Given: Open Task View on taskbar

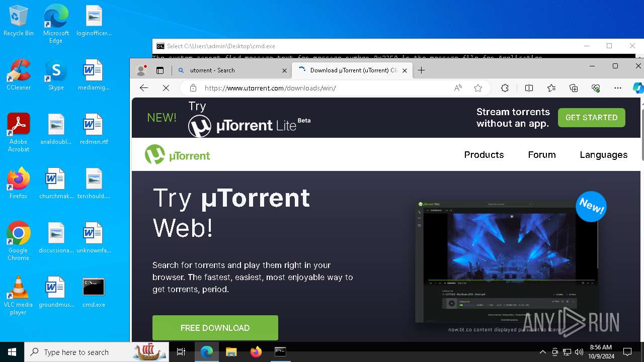Looking at the screenshot, I should 181,352.
